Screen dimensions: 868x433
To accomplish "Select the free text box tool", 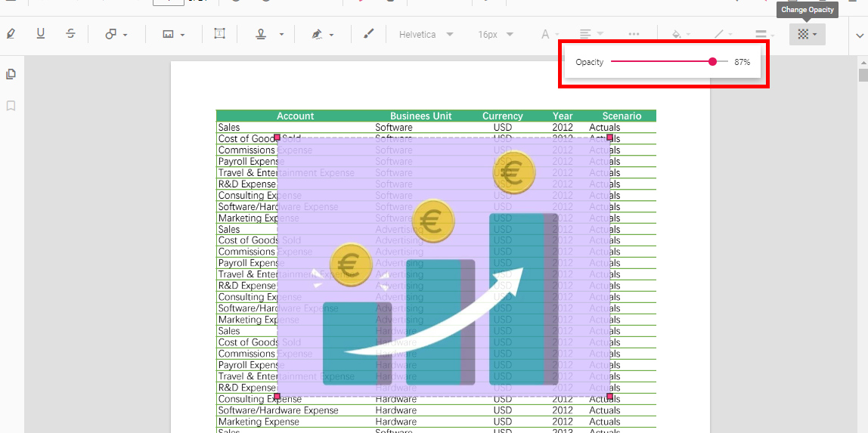I will pyautogui.click(x=219, y=34).
